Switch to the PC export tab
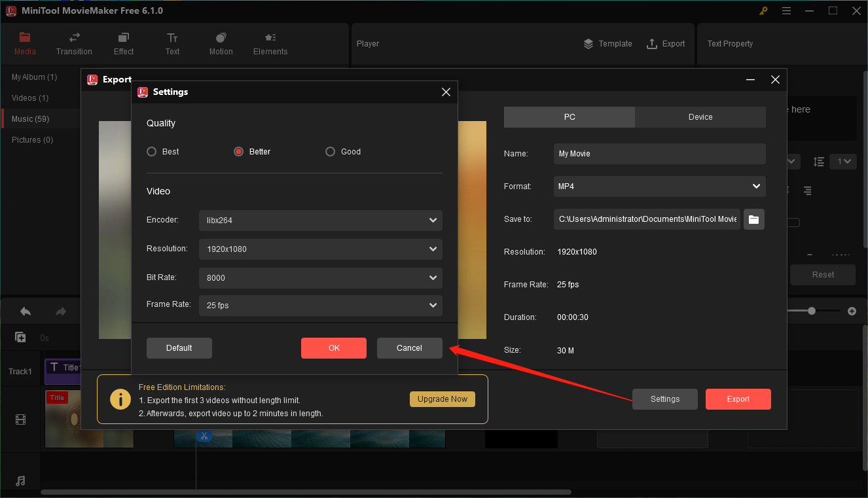Image resolution: width=868 pixels, height=498 pixels. click(x=570, y=117)
